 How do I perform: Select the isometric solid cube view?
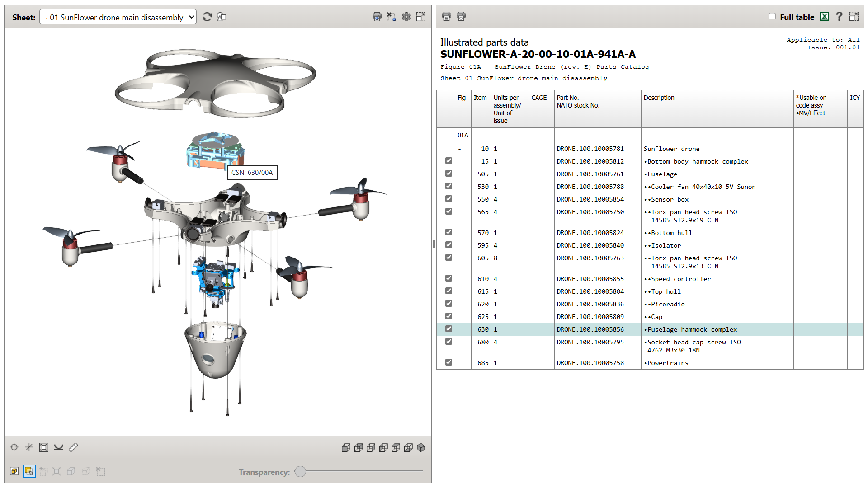(421, 447)
